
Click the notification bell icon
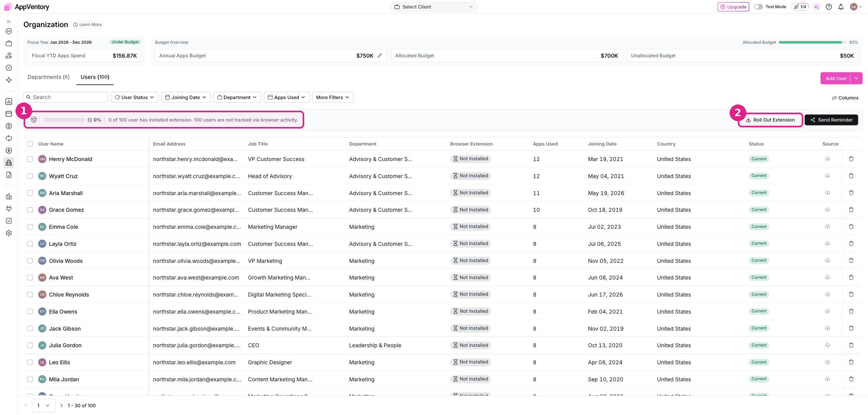[x=840, y=7]
